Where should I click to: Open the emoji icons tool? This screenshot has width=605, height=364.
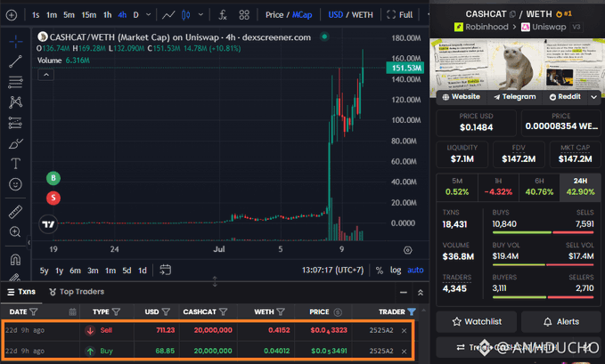[15, 184]
